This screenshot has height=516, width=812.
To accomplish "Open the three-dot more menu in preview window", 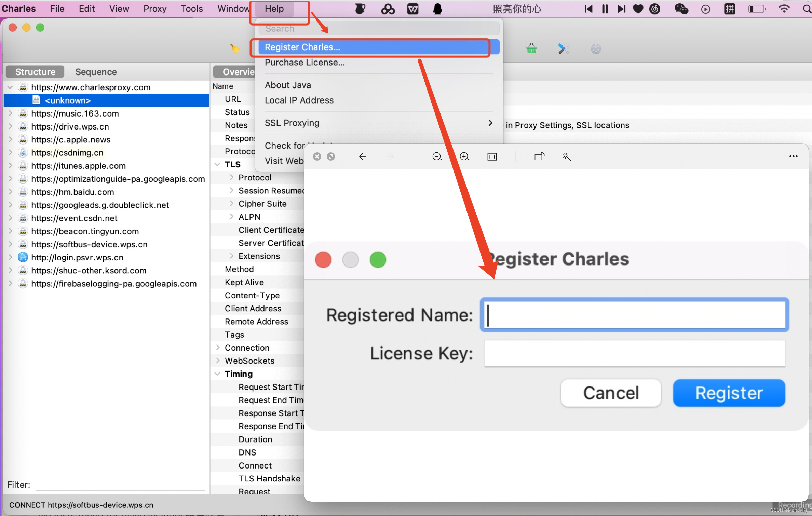I will (793, 157).
